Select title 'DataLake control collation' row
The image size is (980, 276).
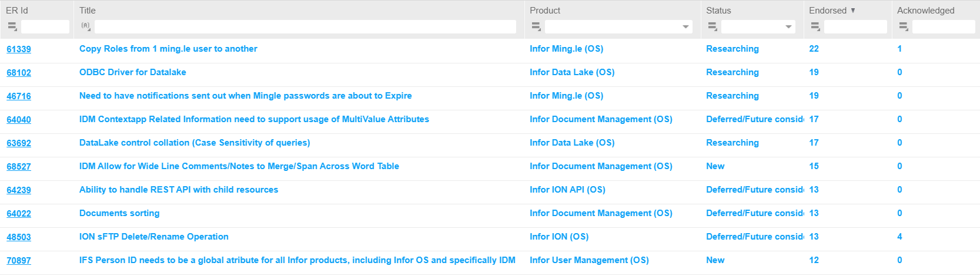click(195, 143)
